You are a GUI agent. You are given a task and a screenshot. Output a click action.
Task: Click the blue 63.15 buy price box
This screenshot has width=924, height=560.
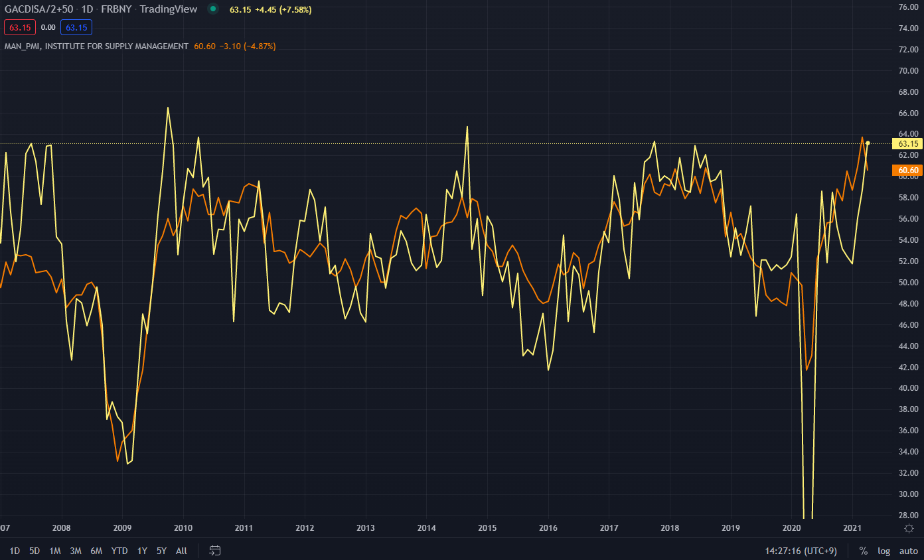76,27
